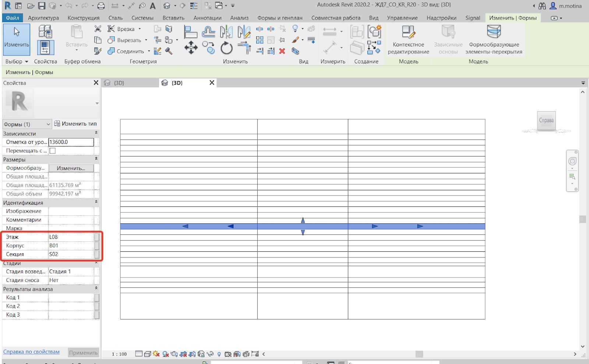Toggle Reveal Hidden Elements lightbulb icon
The image size is (589, 364).
click(x=219, y=354)
